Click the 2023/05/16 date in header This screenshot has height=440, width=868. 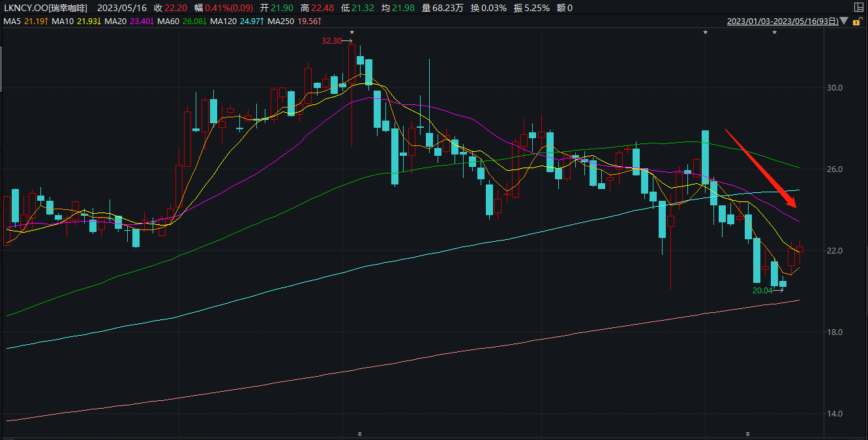pyautogui.click(x=122, y=8)
